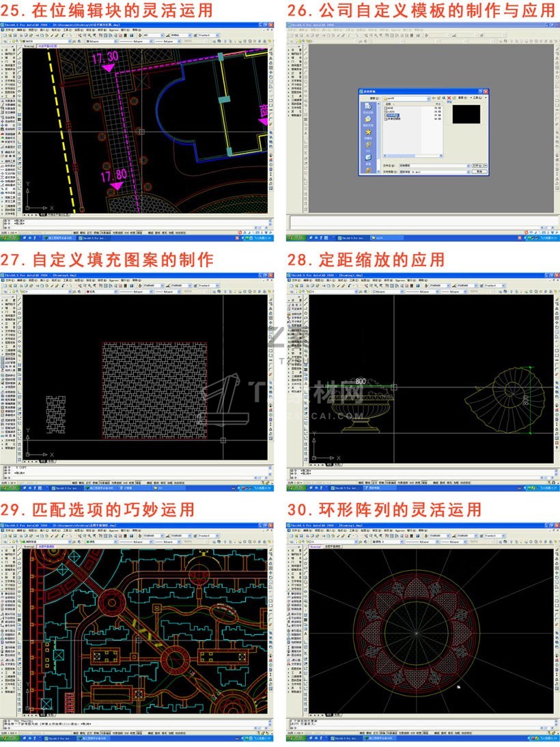Select the Circle tool in screenshot 25
560x747 pixels.
point(19,77)
